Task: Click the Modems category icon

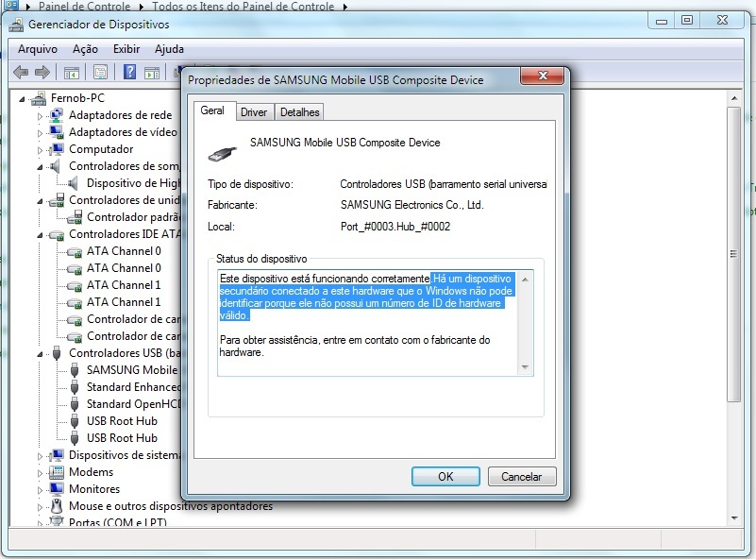Action: tap(57, 472)
